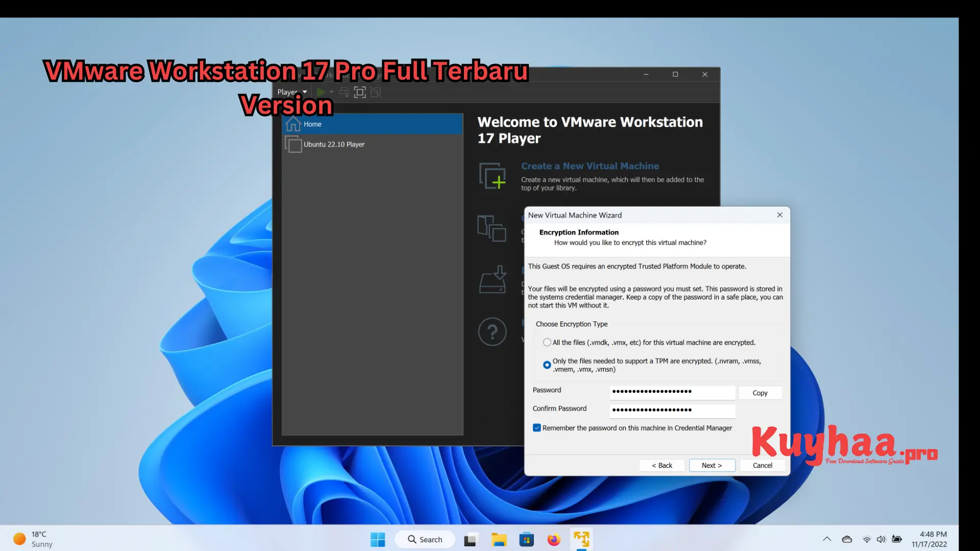
Task: Click the Wi-Fi network tray icon
Action: 867,539
